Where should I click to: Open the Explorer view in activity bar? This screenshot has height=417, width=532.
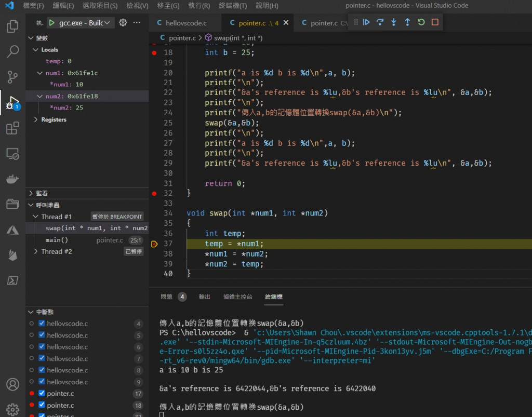12,26
